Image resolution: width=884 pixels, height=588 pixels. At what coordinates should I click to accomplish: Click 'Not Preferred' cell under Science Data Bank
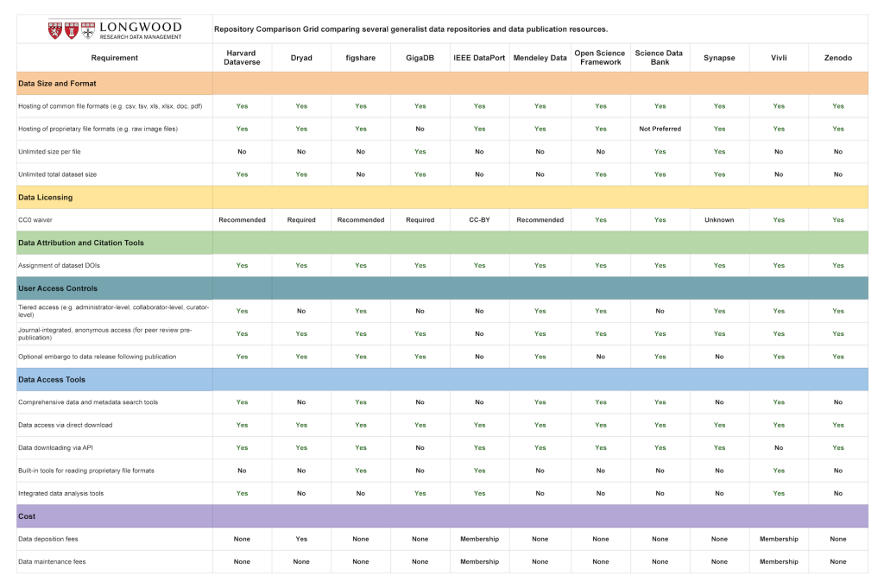pos(660,130)
